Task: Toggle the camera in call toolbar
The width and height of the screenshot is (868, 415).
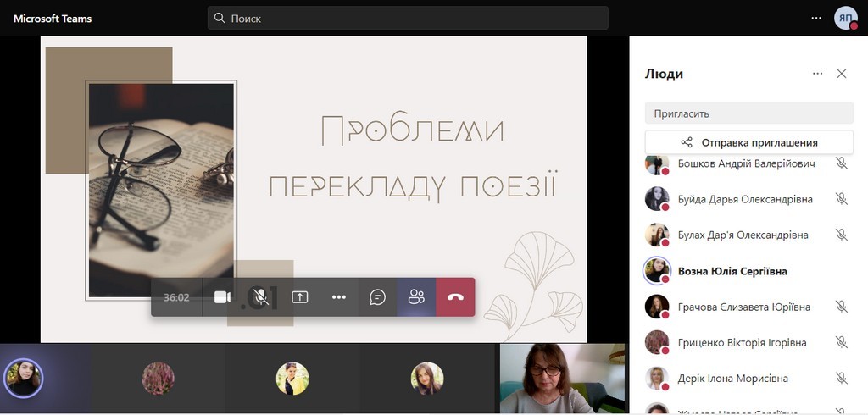Action: 223,297
